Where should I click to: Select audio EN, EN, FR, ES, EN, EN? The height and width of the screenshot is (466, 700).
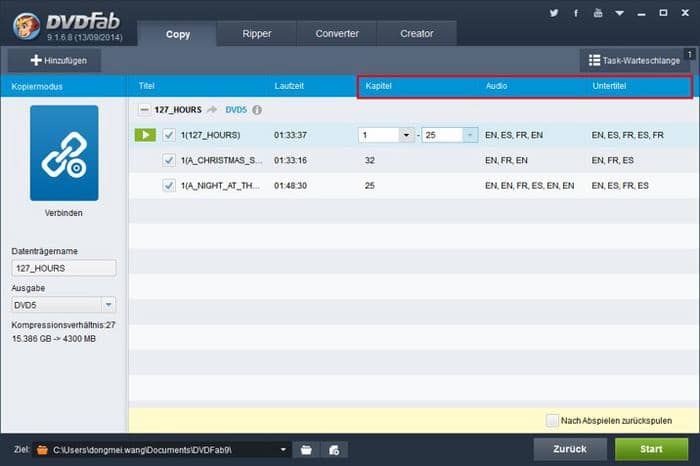coord(529,186)
